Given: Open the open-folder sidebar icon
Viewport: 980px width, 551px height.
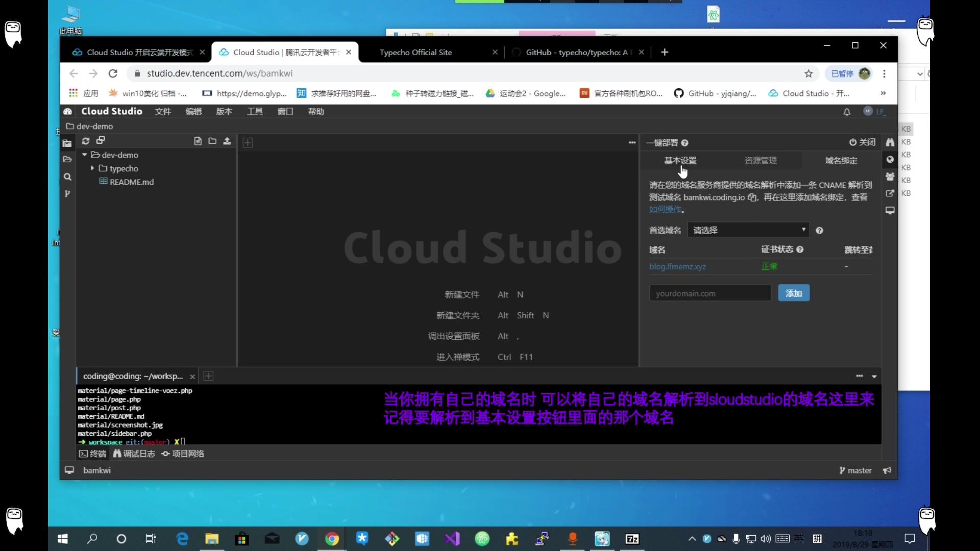Looking at the screenshot, I should (x=67, y=159).
